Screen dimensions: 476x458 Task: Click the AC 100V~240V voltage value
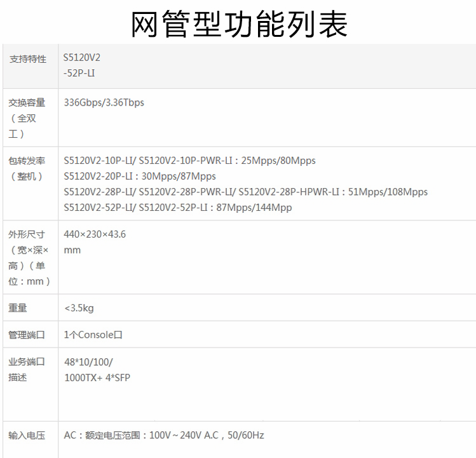point(164,436)
